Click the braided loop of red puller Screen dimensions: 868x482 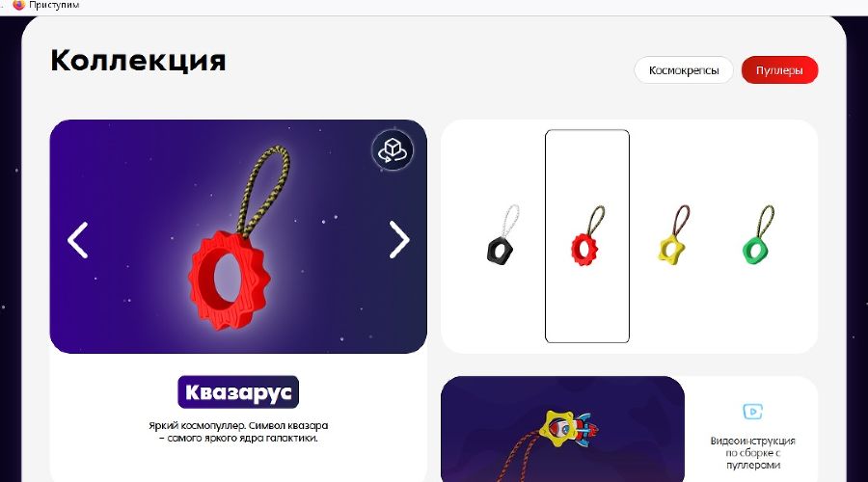point(262,190)
